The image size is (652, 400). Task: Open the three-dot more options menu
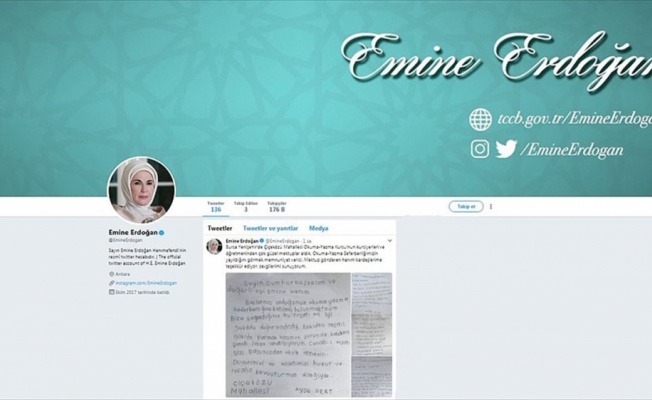491,207
